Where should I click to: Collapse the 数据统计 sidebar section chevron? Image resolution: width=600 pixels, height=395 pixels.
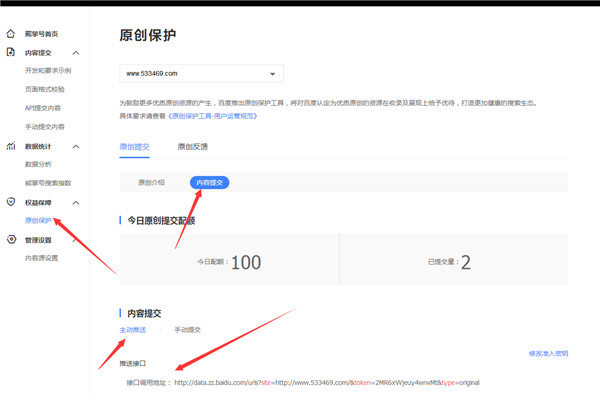tap(76, 147)
